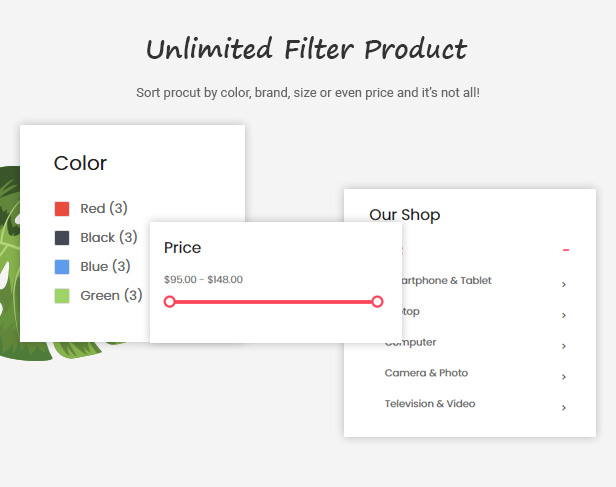Image resolution: width=616 pixels, height=487 pixels.
Task: Pick the green color swatch
Action: click(x=62, y=296)
